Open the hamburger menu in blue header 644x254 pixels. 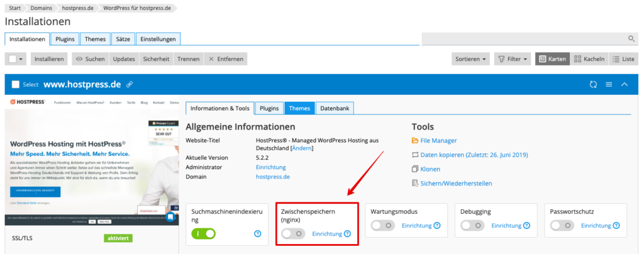(x=609, y=84)
